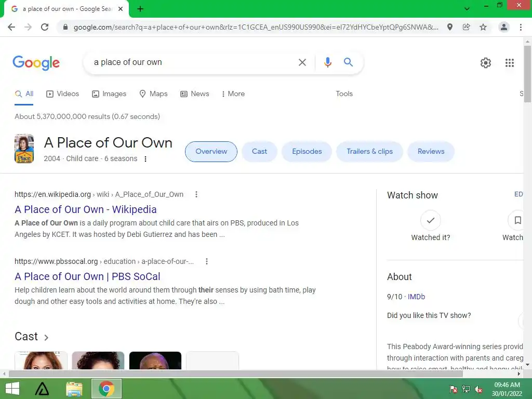Open File Explorer from taskbar
The image size is (532, 399).
[x=74, y=389]
